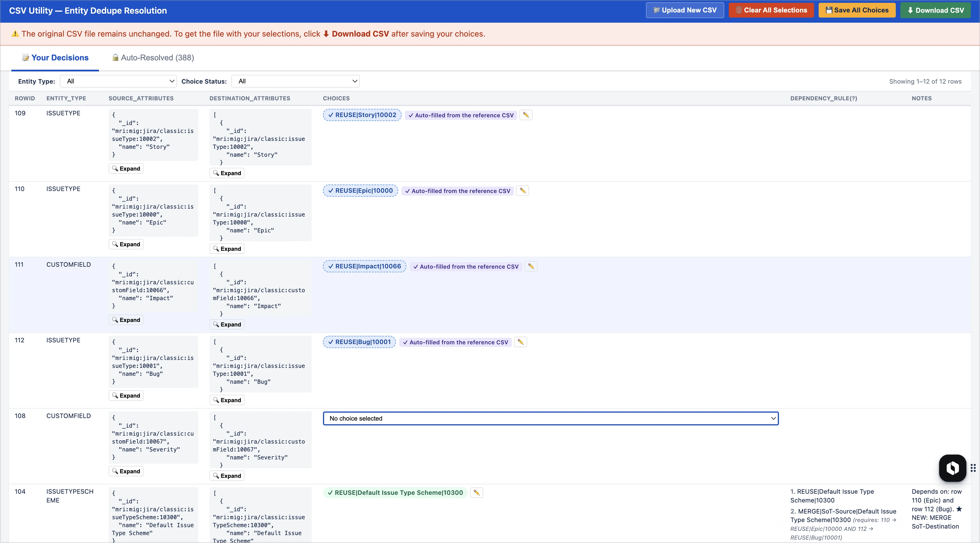This screenshot has width=980, height=543.
Task: Open the Choice Status filter dropdown
Action: (x=296, y=81)
